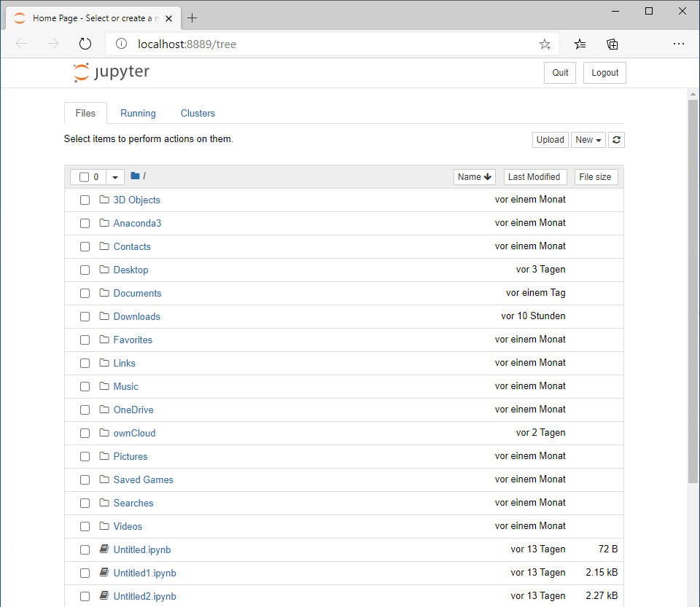Viewport: 700px width, 607px height.
Task: Open the browser favorites list
Action: (580, 44)
